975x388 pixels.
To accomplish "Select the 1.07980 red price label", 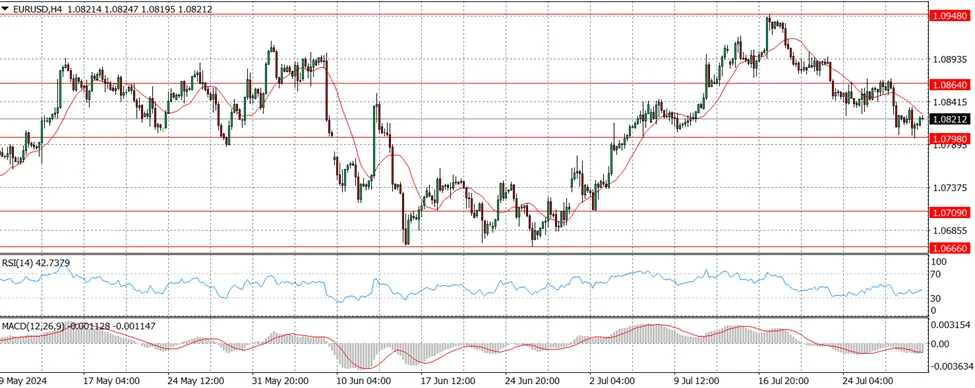I will click(949, 137).
